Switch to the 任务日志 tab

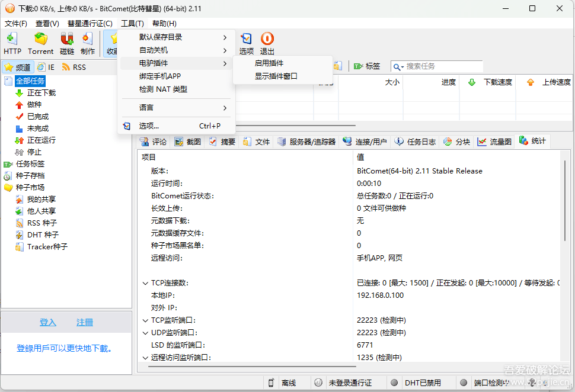(415, 142)
